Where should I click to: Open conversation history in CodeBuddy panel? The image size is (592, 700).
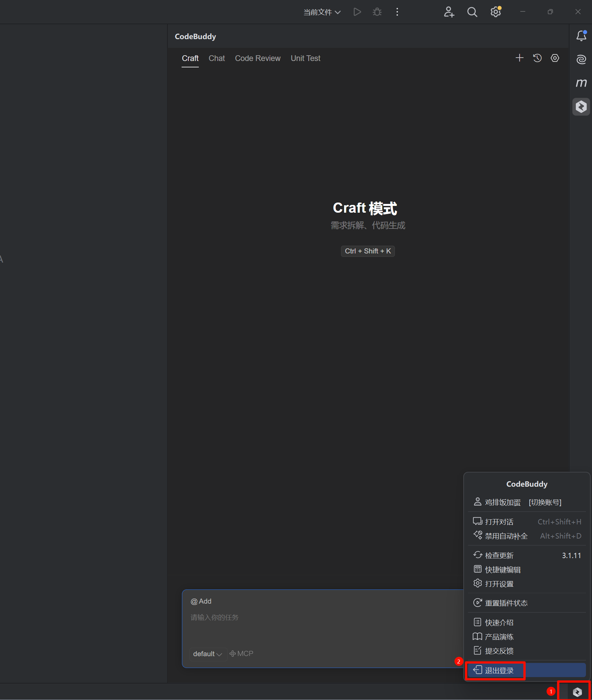pyautogui.click(x=537, y=58)
